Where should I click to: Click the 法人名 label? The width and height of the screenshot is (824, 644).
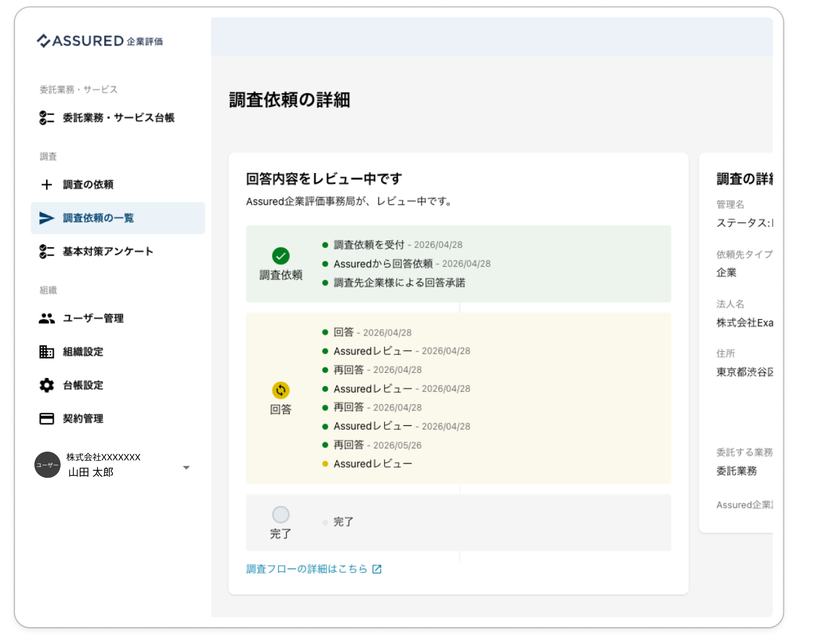731,304
